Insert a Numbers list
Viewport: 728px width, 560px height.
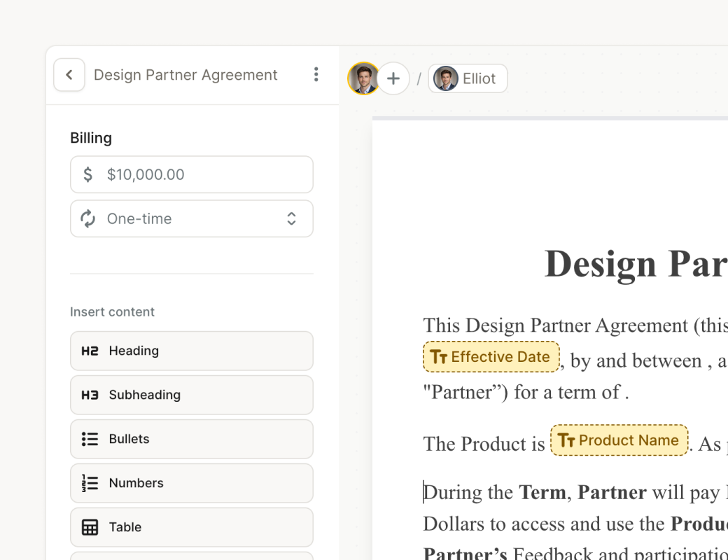[x=191, y=483]
